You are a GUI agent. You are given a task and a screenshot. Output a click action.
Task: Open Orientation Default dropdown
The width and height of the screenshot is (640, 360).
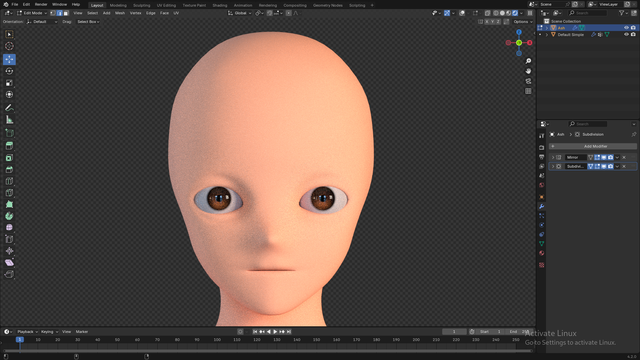coord(42,22)
